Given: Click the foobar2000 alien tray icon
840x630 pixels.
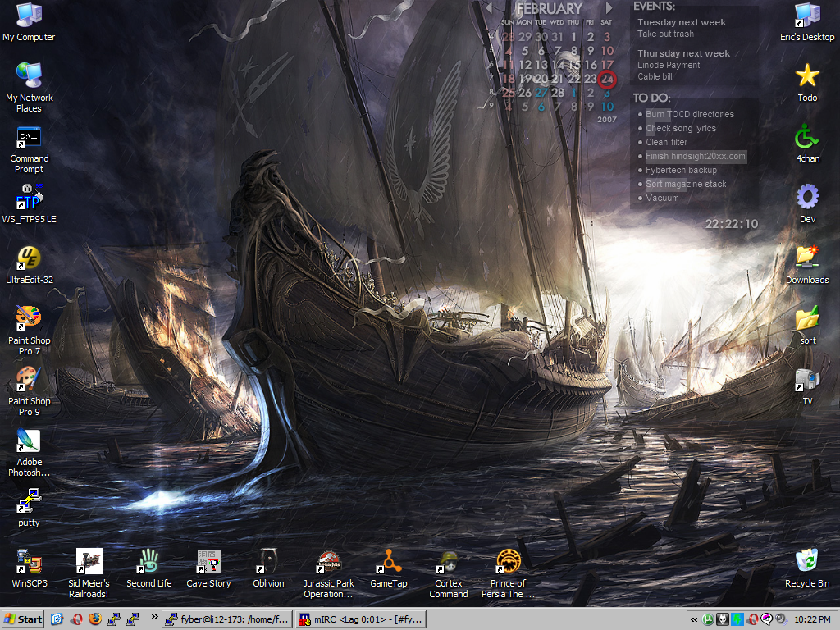Looking at the screenshot, I should [723, 619].
